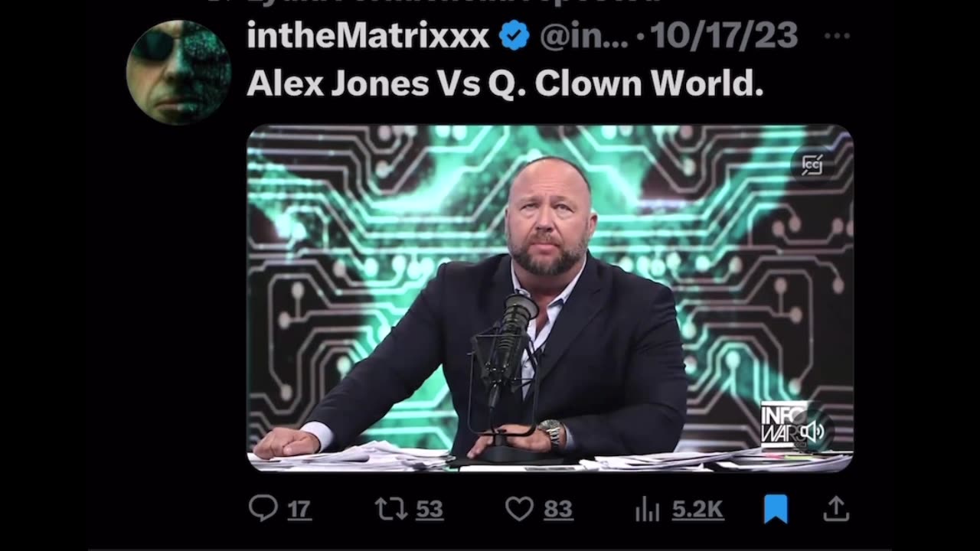Open the 'Alex Jones Vs Q. Clown World.' text

point(505,85)
